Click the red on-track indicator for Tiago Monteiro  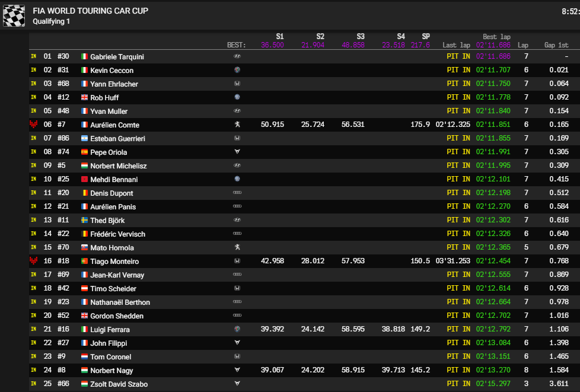(33, 261)
